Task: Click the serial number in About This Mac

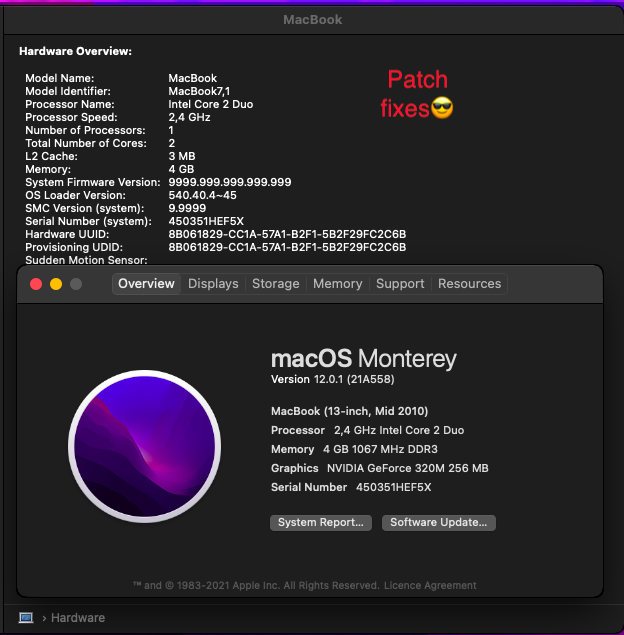Action: tap(393, 487)
